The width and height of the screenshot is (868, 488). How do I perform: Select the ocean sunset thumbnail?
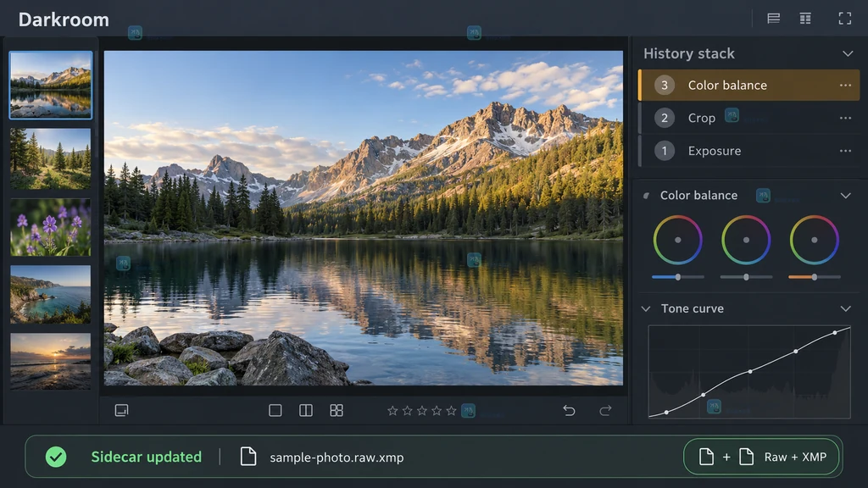[50, 361]
